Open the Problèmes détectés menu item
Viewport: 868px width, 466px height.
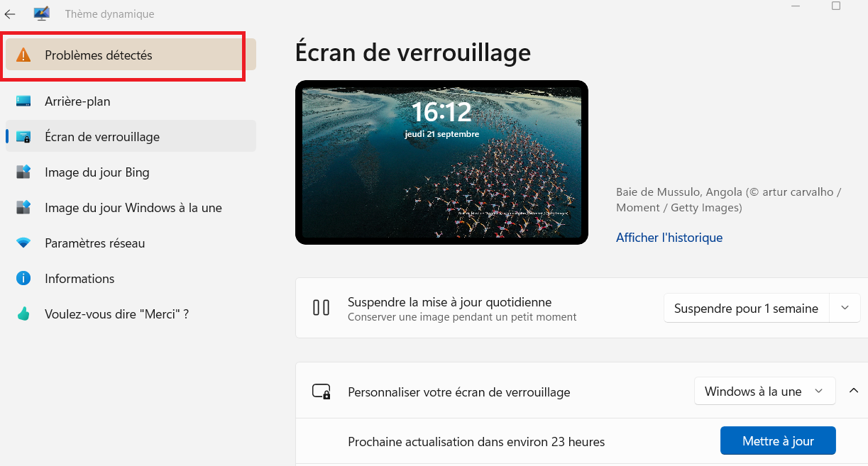click(131, 55)
